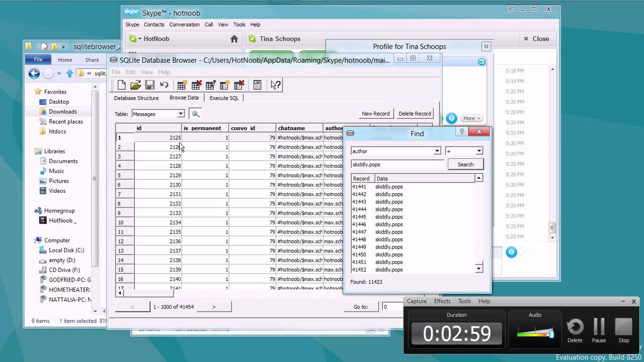Click Search button in Find dialog
This screenshot has width=644, height=362.
pyautogui.click(x=465, y=164)
